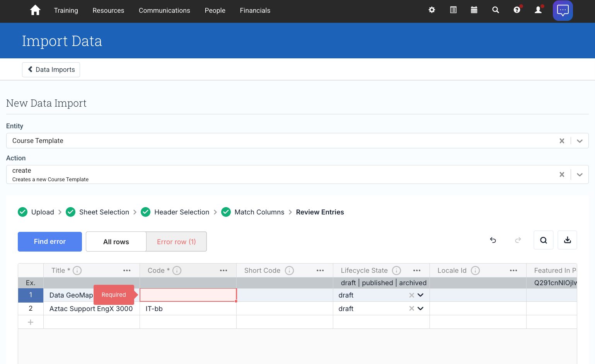Go back to Data Imports
The width and height of the screenshot is (595, 364).
51,70
